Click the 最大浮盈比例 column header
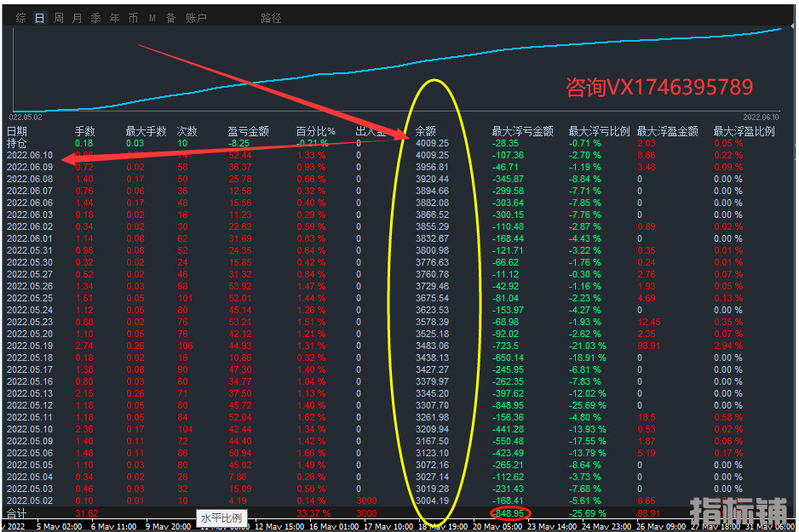 click(744, 131)
